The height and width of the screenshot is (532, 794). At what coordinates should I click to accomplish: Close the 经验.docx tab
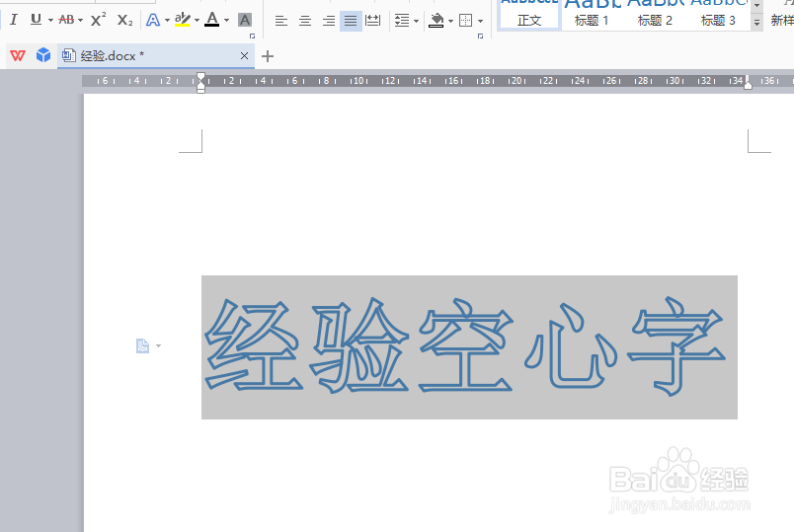pyautogui.click(x=244, y=55)
